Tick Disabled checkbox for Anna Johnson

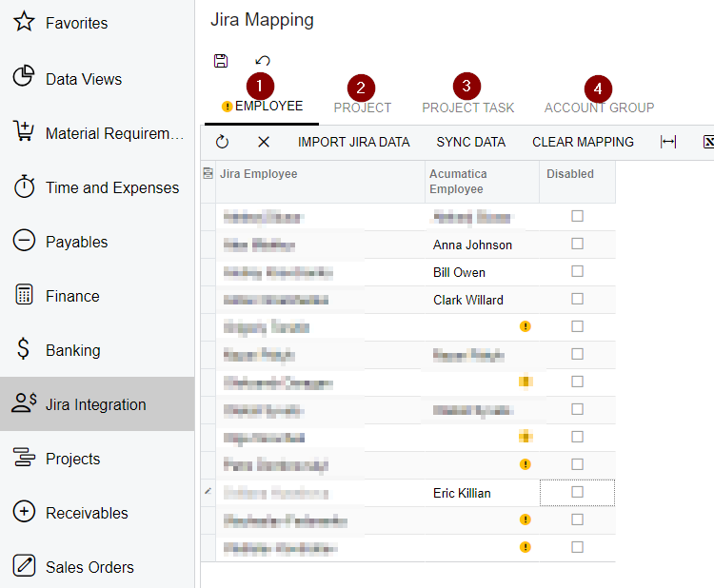578,244
